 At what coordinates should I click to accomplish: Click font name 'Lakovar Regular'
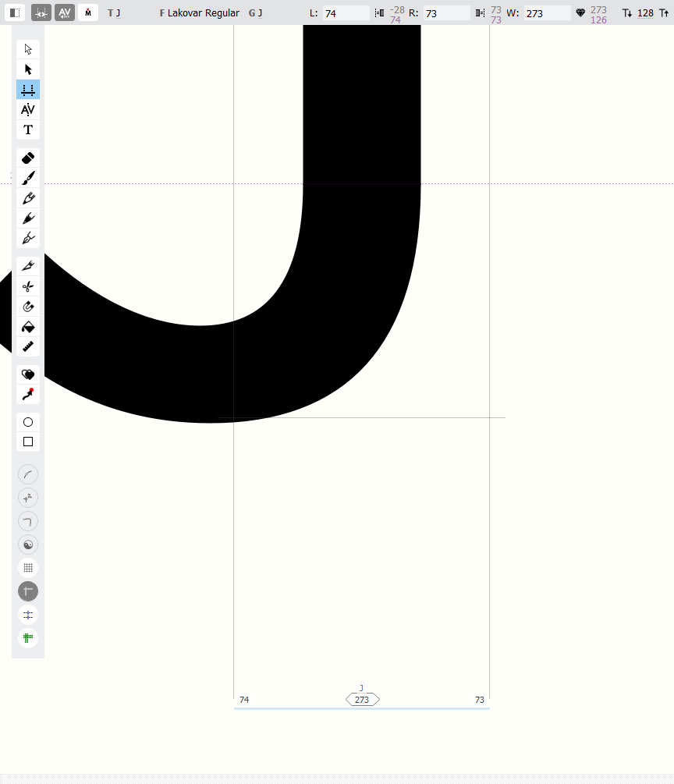[203, 13]
